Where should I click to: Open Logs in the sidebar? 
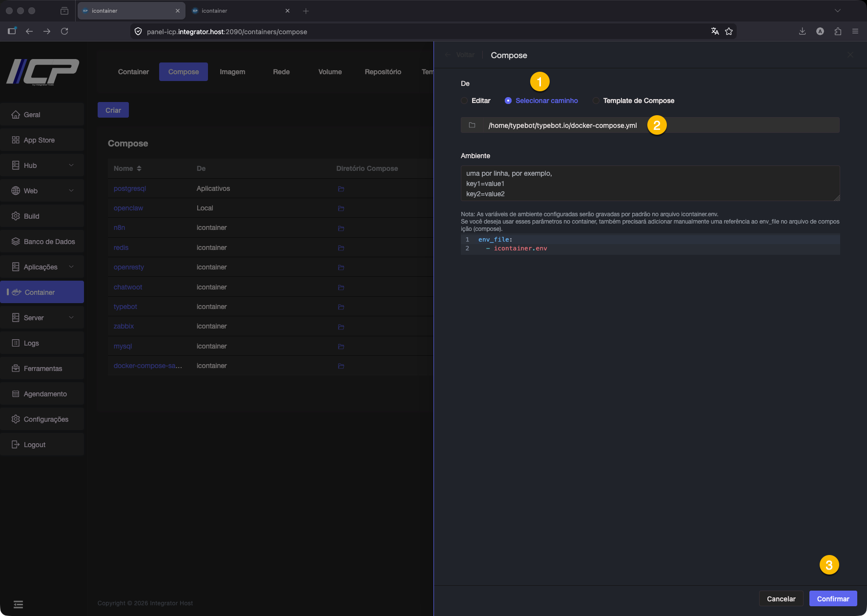tap(31, 343)
